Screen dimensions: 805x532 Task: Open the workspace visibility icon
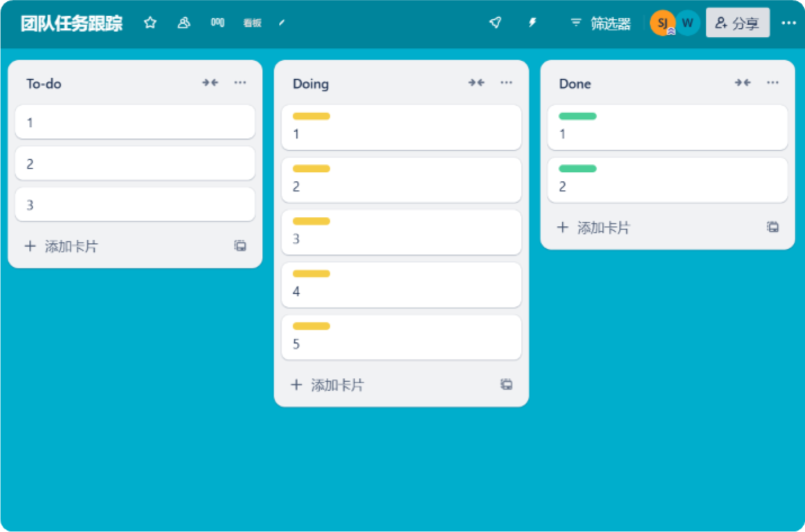(184, 23)
